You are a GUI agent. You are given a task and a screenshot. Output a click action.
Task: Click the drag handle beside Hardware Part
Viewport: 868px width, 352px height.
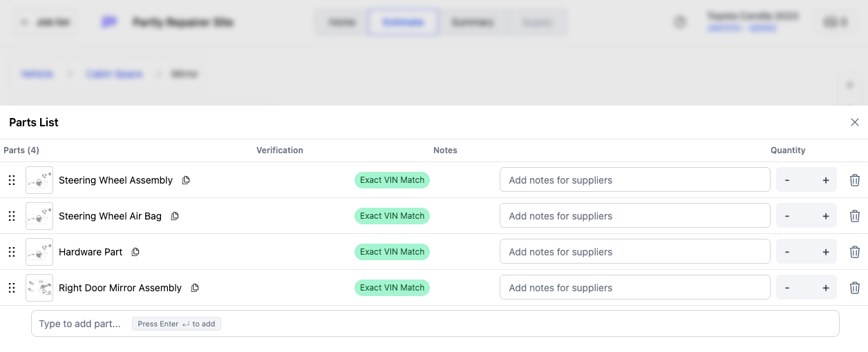(12, 252)
